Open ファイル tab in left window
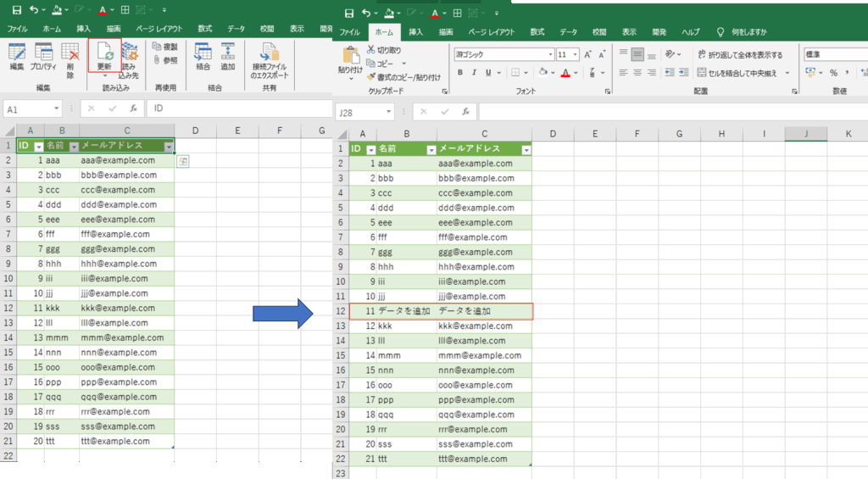The image size is (868, 479). [x=17, y=29]
